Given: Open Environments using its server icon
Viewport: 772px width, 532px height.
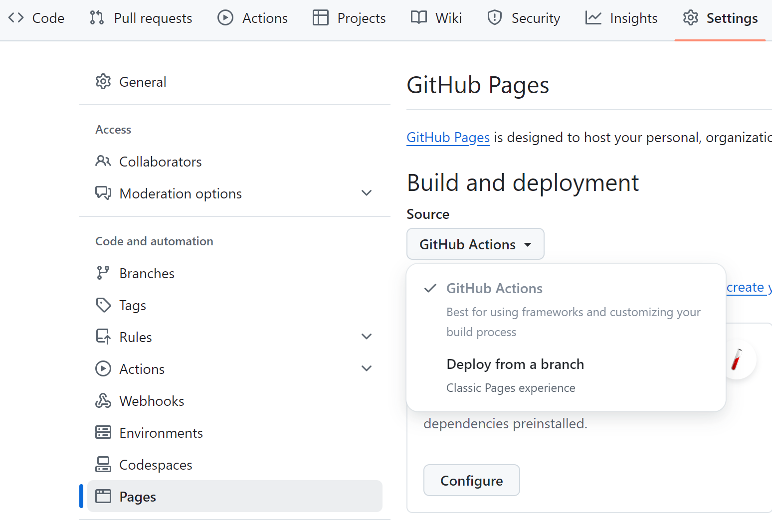Looking at the screenshot, I should point(103,433).
